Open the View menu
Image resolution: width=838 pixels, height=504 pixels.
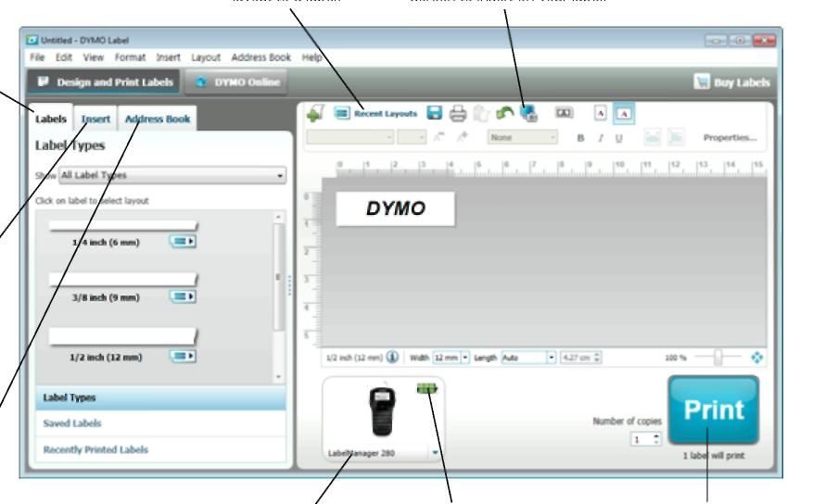pos(93,57)
